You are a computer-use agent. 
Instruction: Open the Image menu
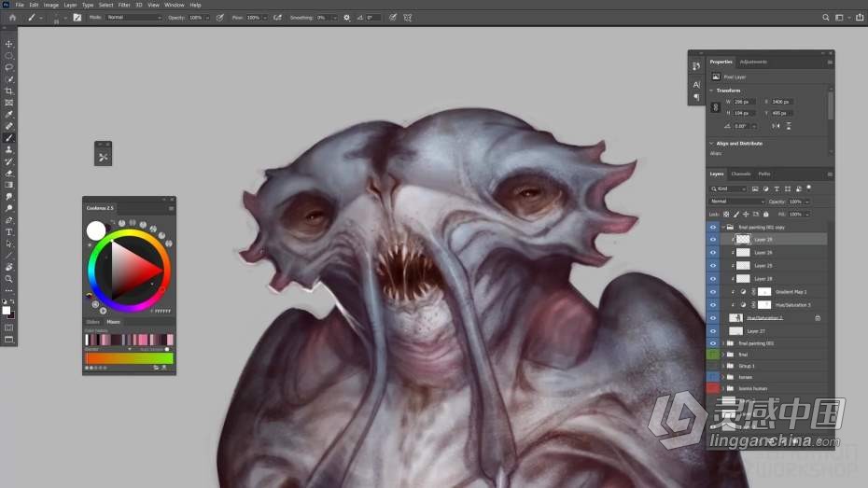tap(51, 5)
